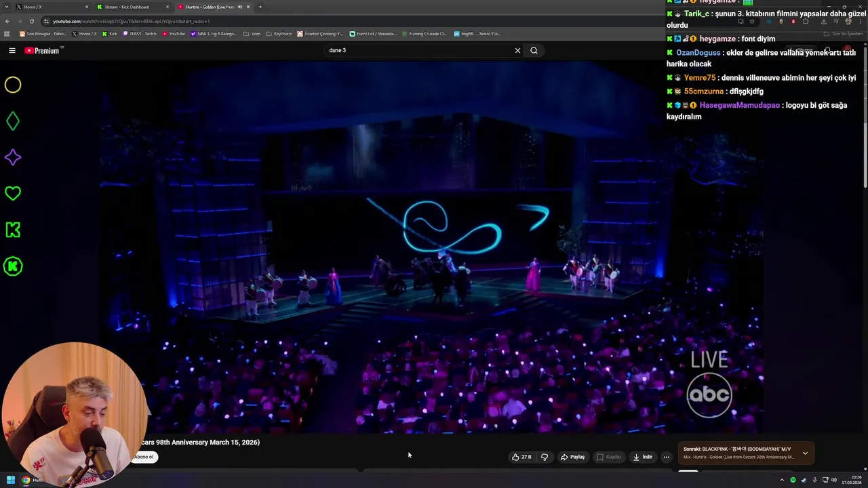Click username Tarik_c in chat
The image size is (868, 488).
coord(696,14)
